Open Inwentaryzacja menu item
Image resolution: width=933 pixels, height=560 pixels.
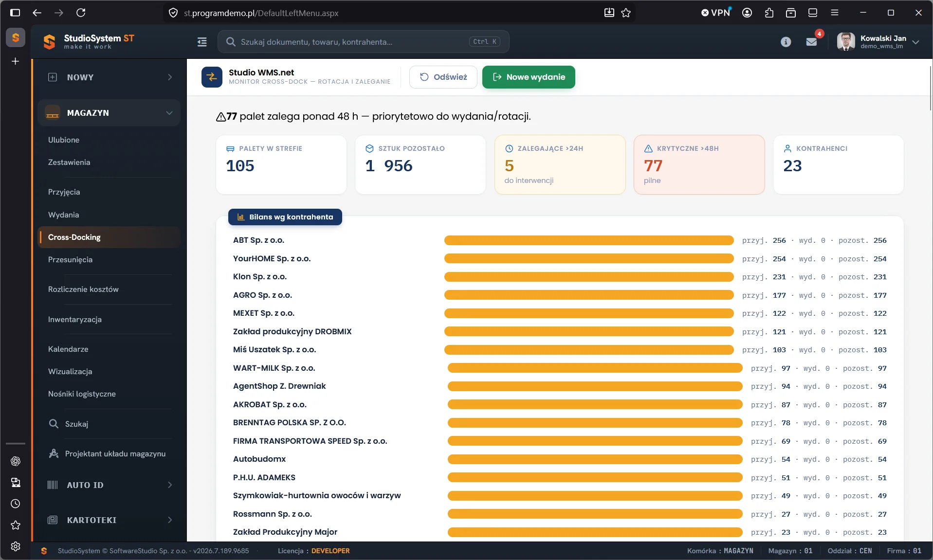coord(75,320)
